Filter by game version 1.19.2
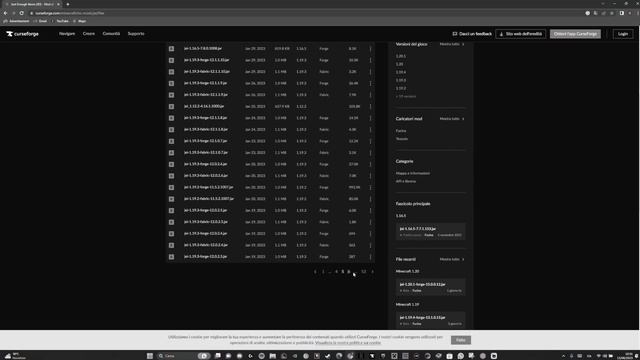This screenshot has height=360, width=640. (x=401, y=88)
